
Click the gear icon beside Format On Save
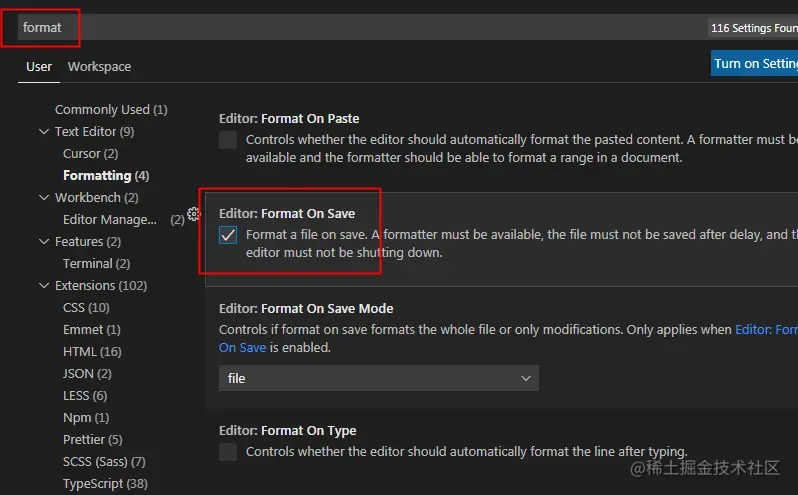[194, 214]
